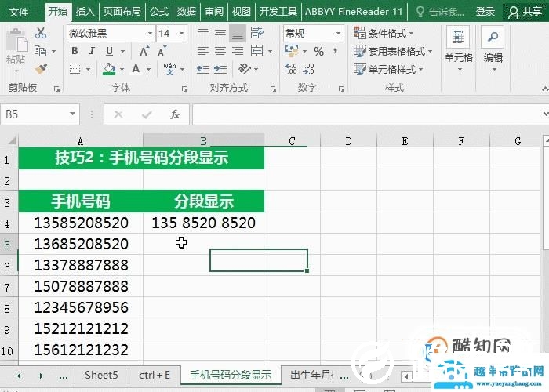549x392 pixels.
Task: Click the Cut scissors icon
Action: click(41, 33)
